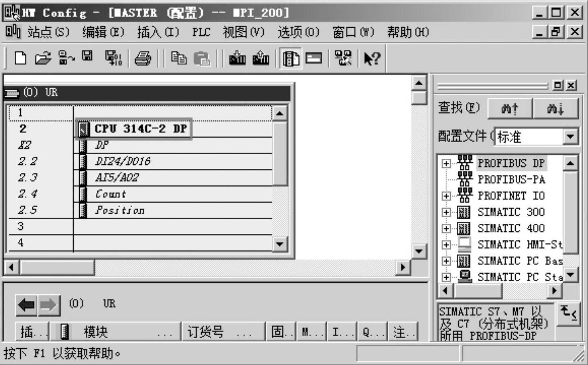
Task: Select the Count submodule row
Action: 140,194
